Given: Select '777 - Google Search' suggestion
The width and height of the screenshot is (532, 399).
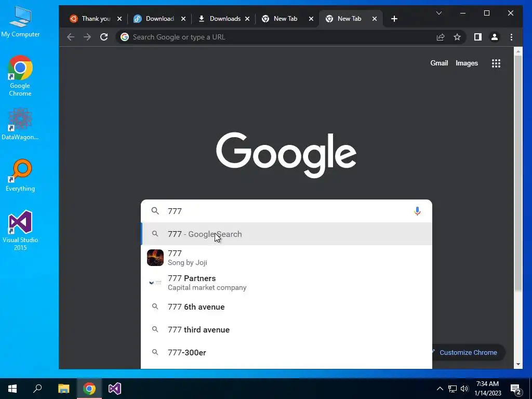Looking at the screenshot, I should pos(286,234).
